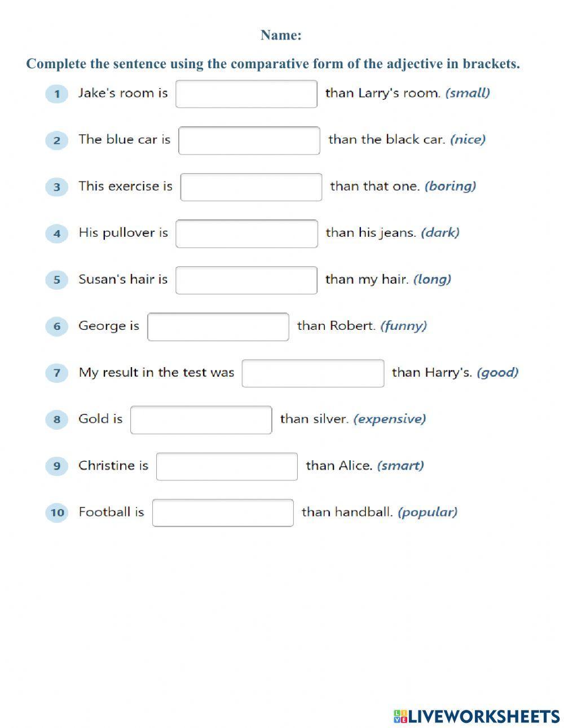Click the blank after 'The blue car is'
Viewport: 564px width, 728px height.
tap(249, 140)
